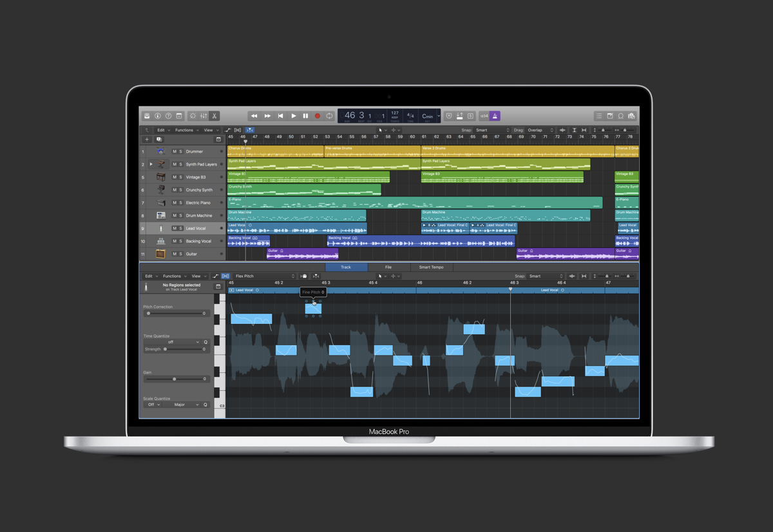The width and height of the screenshot is (773, 532).
Task: Toggle Replace mode button
Action: point(449,116)
